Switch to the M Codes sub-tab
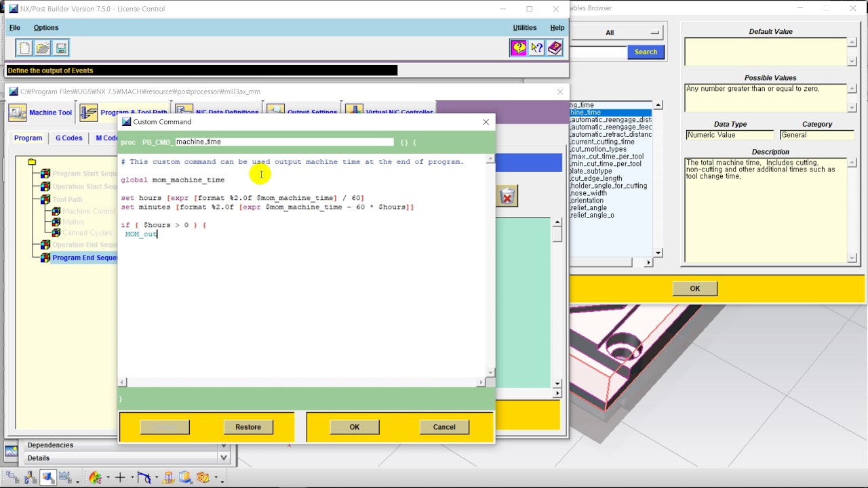 click(x=106, y=138)
